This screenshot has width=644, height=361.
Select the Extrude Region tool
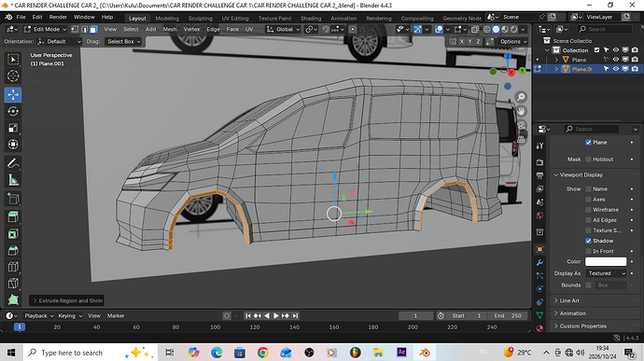click(x=13, y=217)
